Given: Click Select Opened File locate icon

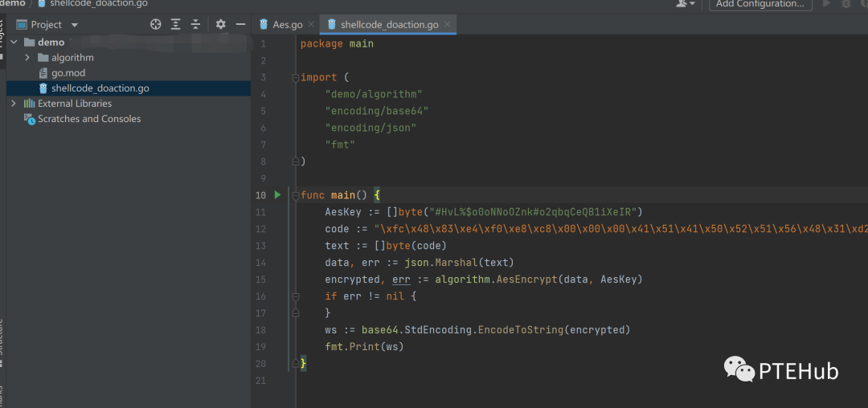Looking at the screenshot, I should coord(156,24).
